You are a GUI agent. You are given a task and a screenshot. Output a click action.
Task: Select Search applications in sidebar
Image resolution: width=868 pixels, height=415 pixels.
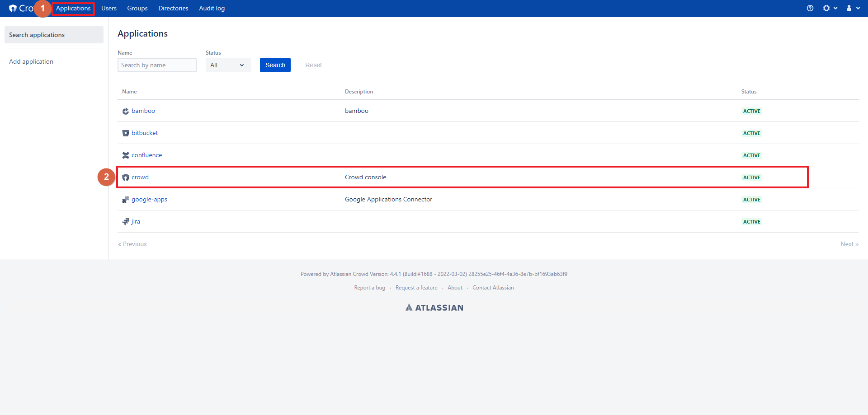pyautogui.click(x=54, y=35)
